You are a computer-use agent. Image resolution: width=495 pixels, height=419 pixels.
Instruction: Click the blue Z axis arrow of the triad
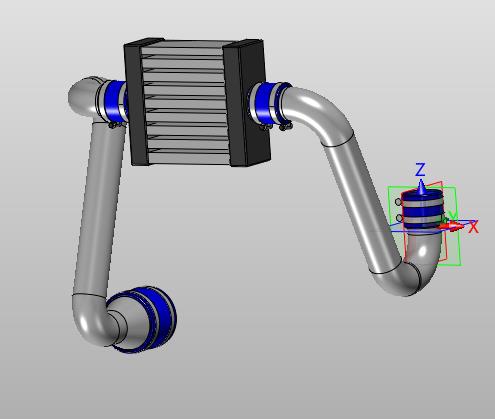tap(422, 187)
